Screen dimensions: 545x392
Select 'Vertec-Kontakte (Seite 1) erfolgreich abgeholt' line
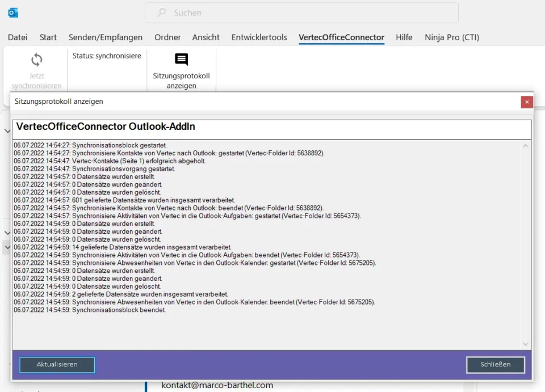pos(110,161)
